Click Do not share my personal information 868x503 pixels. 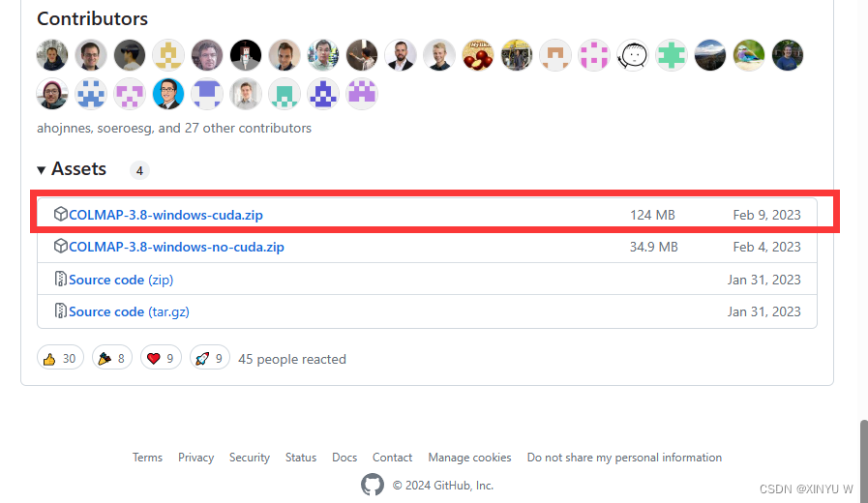(x=624, y=458)
